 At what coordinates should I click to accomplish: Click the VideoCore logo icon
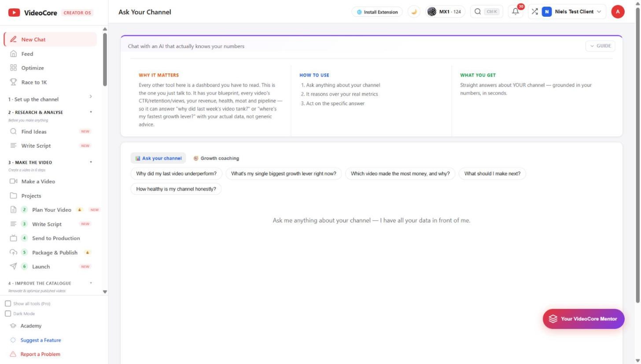[14, 13]
